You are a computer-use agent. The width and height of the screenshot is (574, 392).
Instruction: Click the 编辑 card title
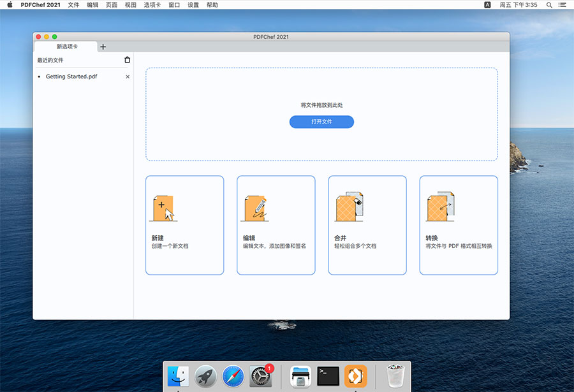[x=249, y=238]
